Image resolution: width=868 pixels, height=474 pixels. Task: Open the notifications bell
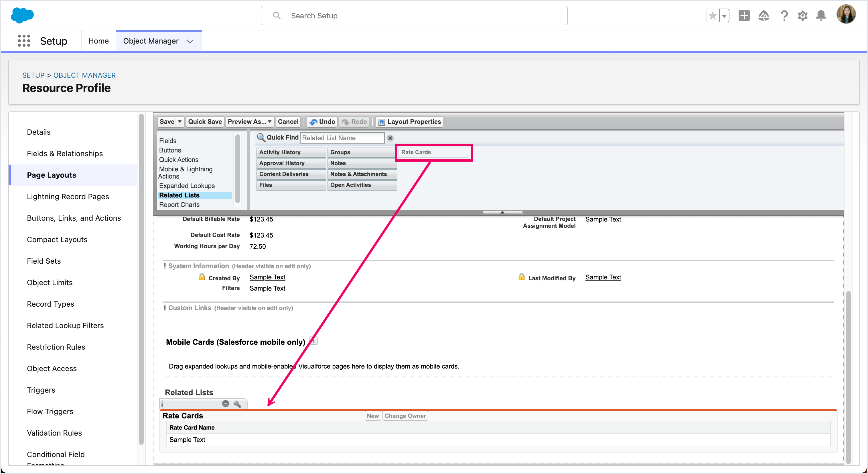point(821,15)
